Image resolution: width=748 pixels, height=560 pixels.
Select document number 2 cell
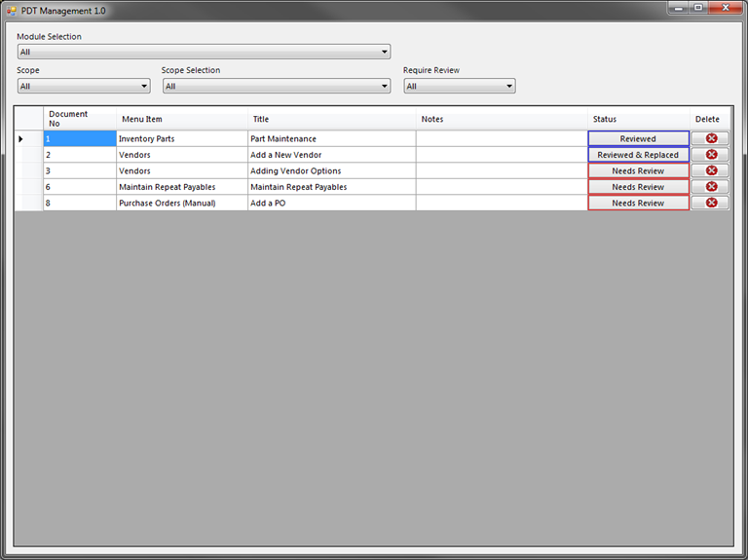coord(80,155)
